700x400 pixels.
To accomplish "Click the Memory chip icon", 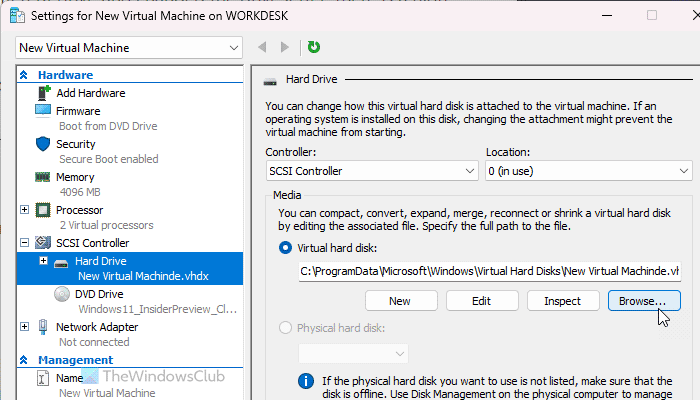I will click(x=42, y=177).
